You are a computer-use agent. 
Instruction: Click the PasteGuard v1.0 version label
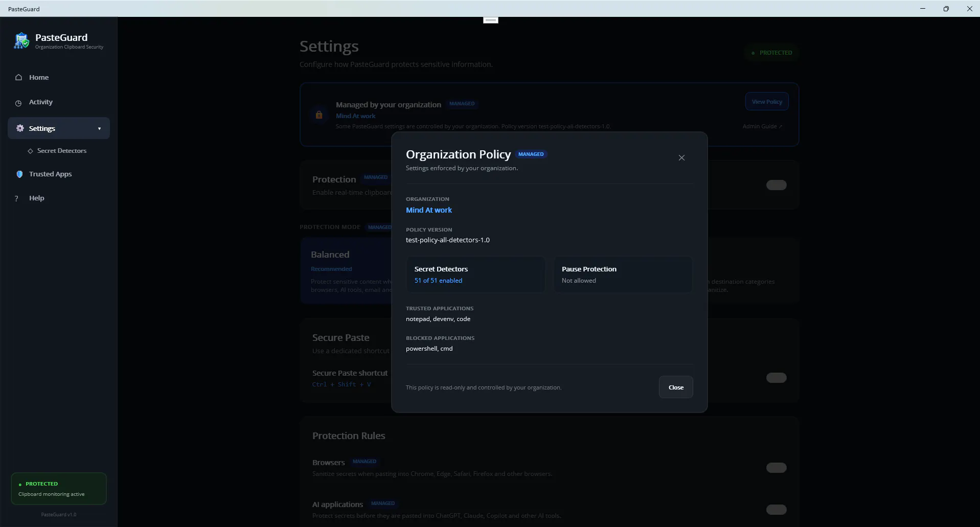(59, 515)
